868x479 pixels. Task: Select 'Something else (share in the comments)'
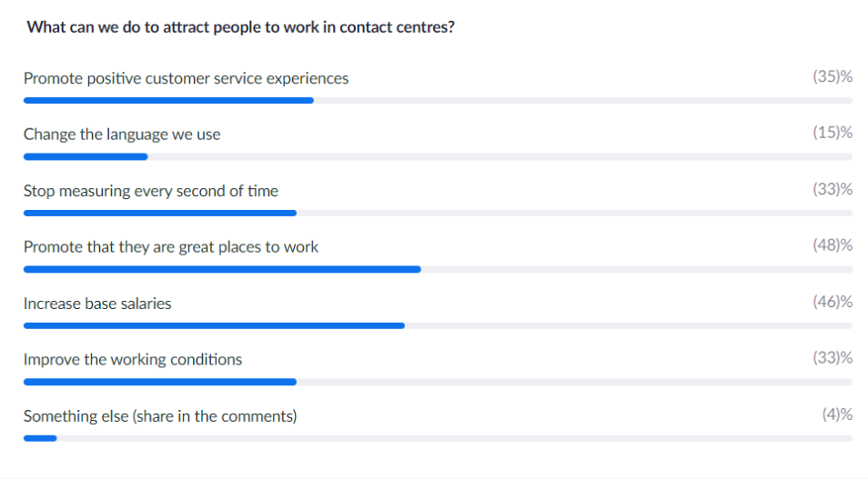[160, 416]
